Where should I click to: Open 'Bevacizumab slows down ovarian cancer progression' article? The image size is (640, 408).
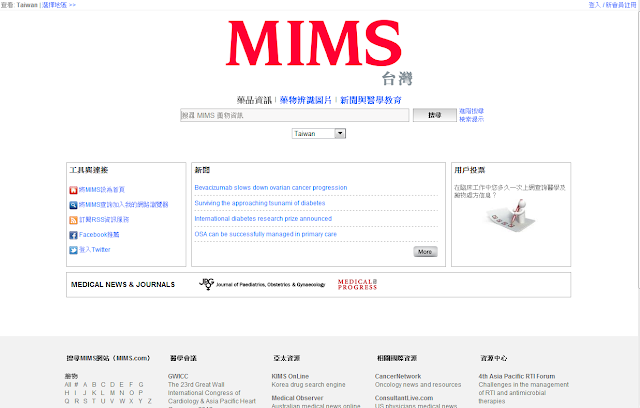point(271,188)
